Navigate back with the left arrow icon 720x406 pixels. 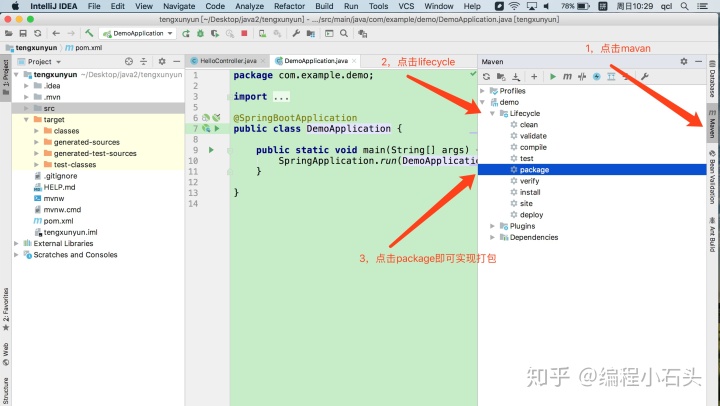(56, 34)
